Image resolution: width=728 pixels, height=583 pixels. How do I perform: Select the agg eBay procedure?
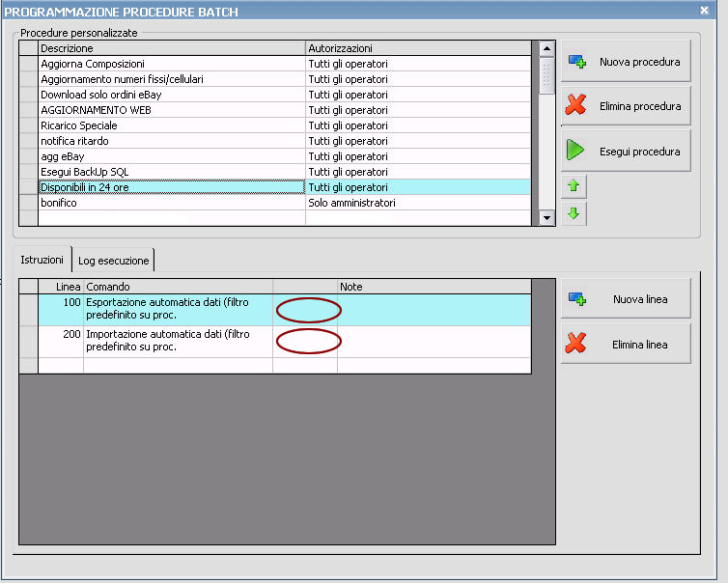tap(171, 156)
